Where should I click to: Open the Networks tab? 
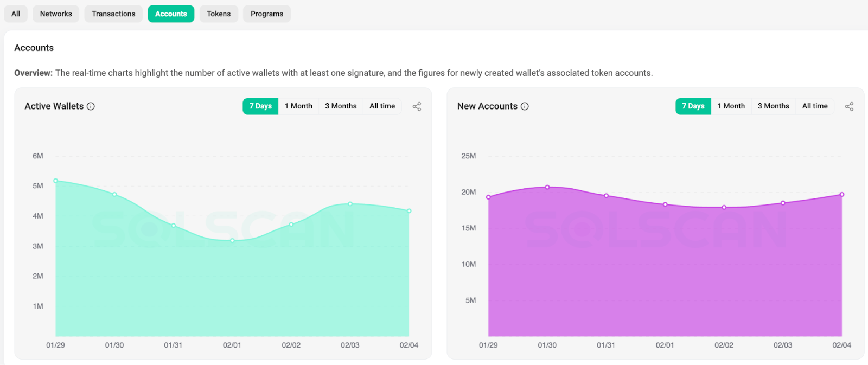(56, 14)
